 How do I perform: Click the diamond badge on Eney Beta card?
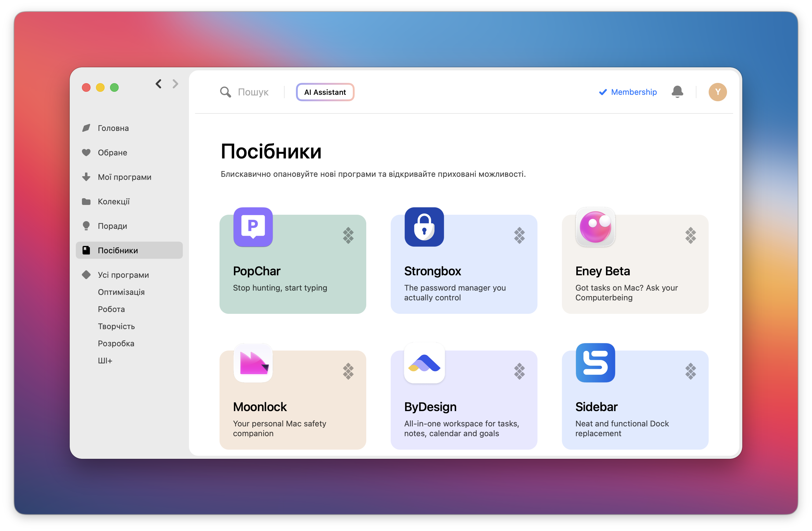click(x=691, y=236)
